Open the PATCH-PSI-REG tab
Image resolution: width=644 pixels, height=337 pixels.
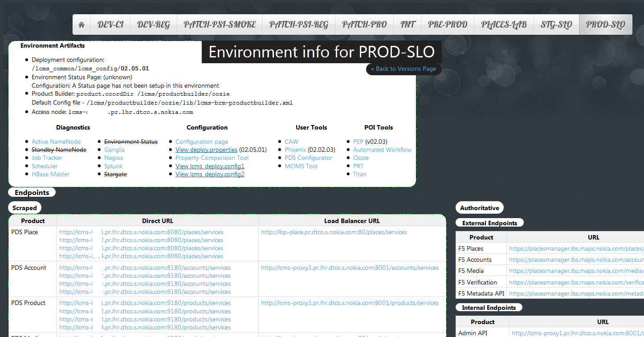tap(299, 24)
